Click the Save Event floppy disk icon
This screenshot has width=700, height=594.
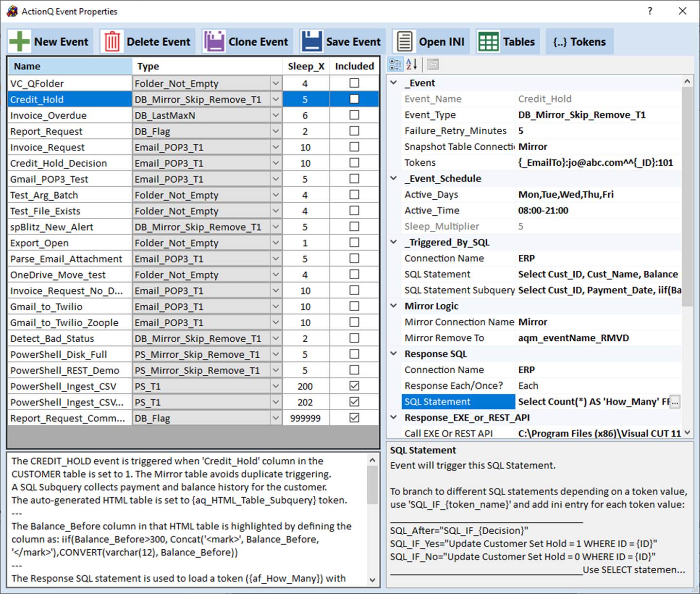311,41
